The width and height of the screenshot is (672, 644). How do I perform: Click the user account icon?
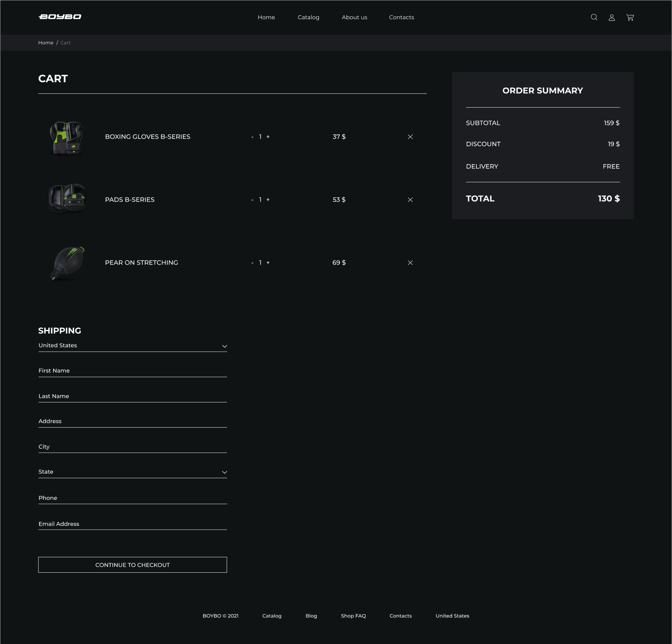coord(611,17)
